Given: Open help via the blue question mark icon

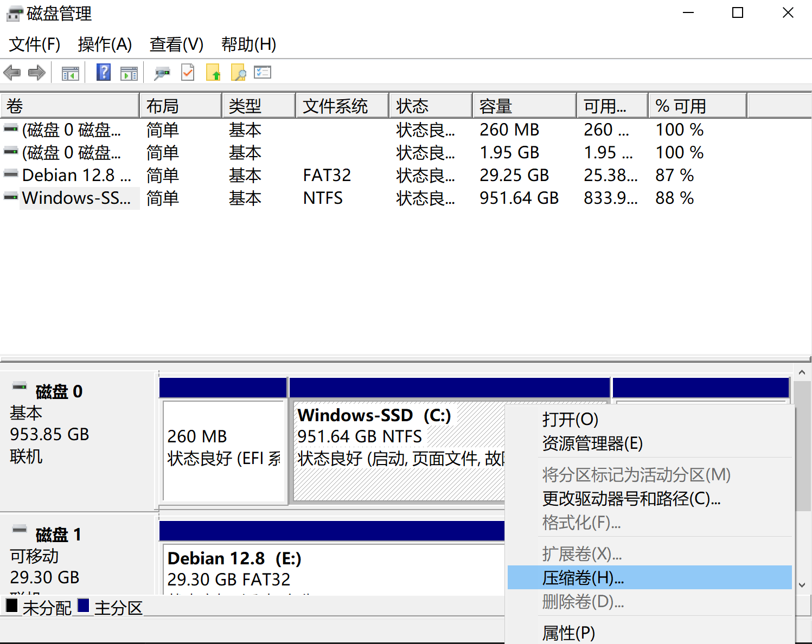Looking at the screenshot, I should (x=104, y=72).
